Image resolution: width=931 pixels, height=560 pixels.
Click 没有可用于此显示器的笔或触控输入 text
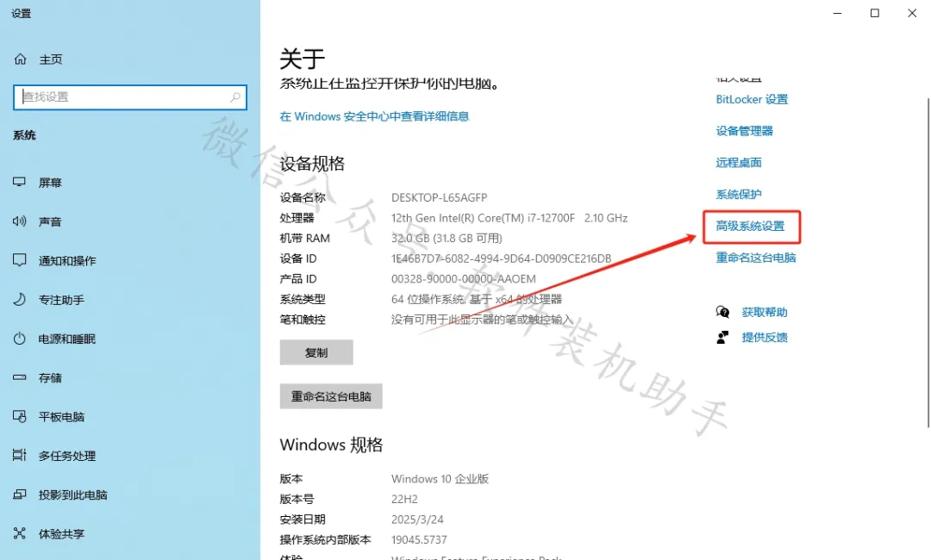coord(482,319)
